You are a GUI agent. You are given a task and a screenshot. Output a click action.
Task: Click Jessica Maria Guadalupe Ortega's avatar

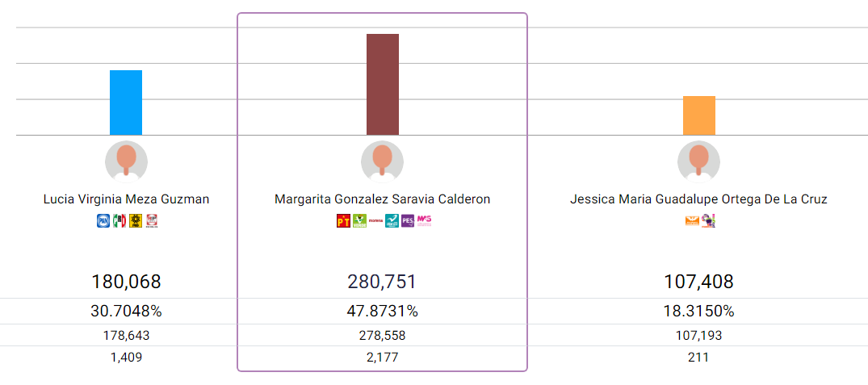tap(698, 161)
